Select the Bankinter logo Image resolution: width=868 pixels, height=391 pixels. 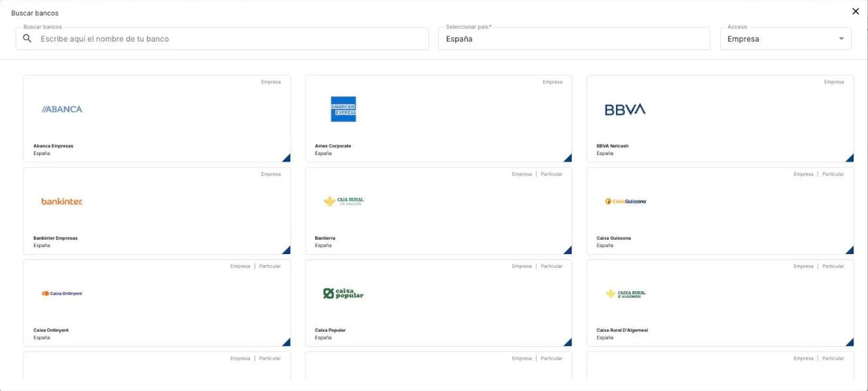[x=62, y=201]
